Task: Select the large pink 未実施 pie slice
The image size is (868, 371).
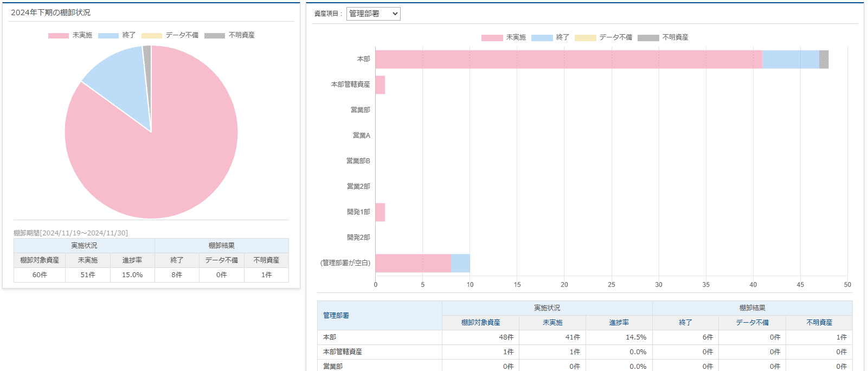Action: coord(163,157)
